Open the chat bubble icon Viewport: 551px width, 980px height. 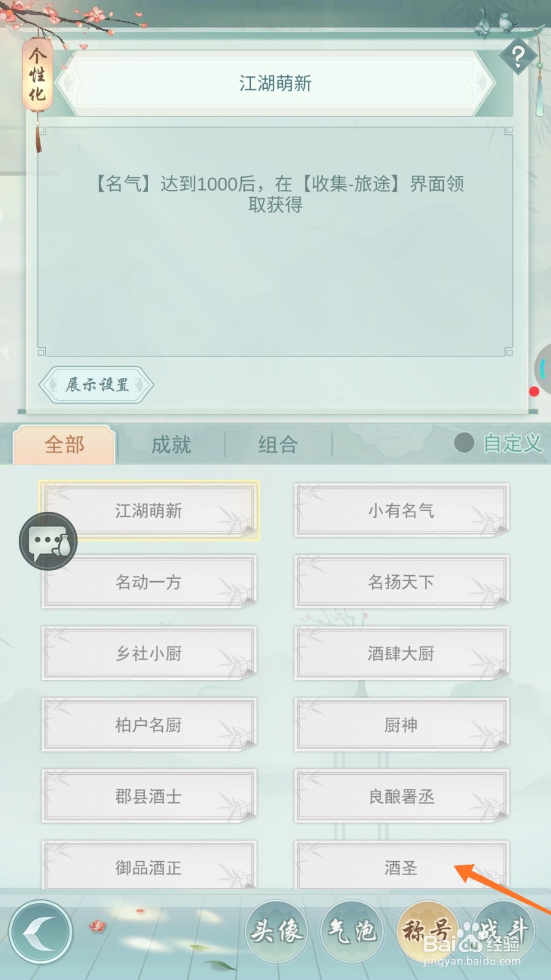coord(48,541)
